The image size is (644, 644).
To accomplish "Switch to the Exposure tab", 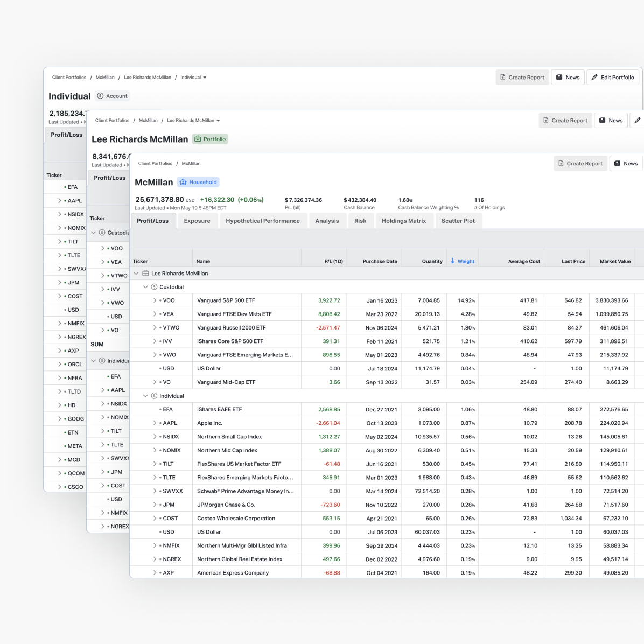I will (197, 221).
